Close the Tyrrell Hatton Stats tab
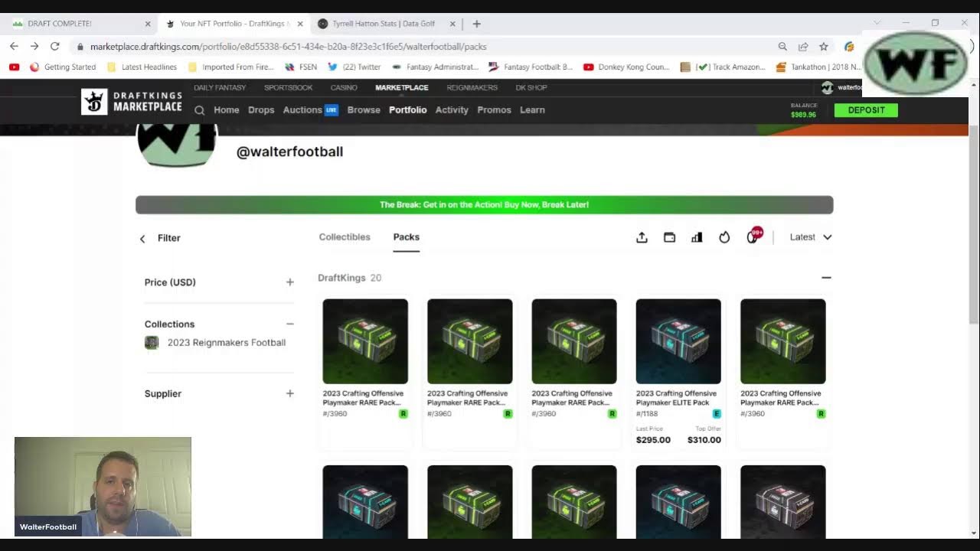This screenshot has width=980, height=551. coord(452,24)
